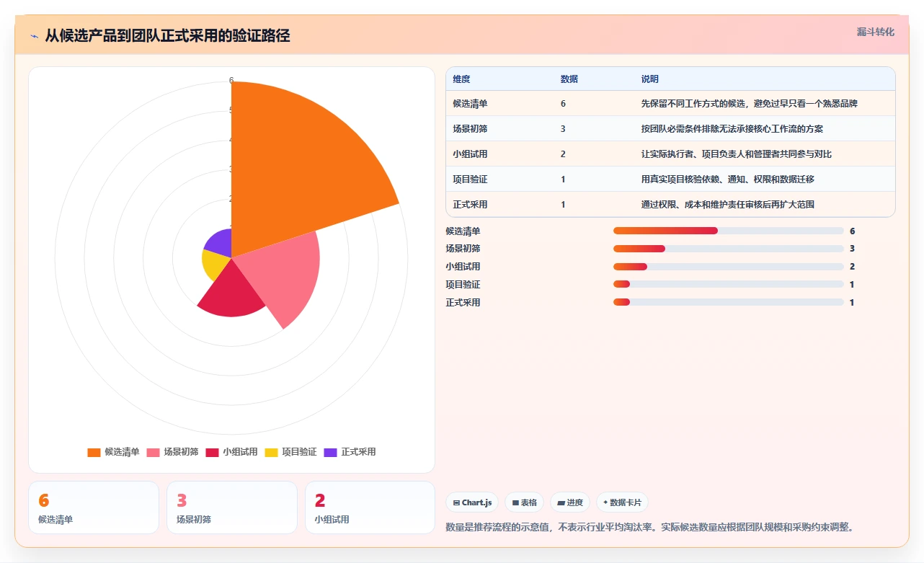This screenshot has height=563, width=924.
Task: Click the 漏斗转化 label in header
Action: (876, 32)
